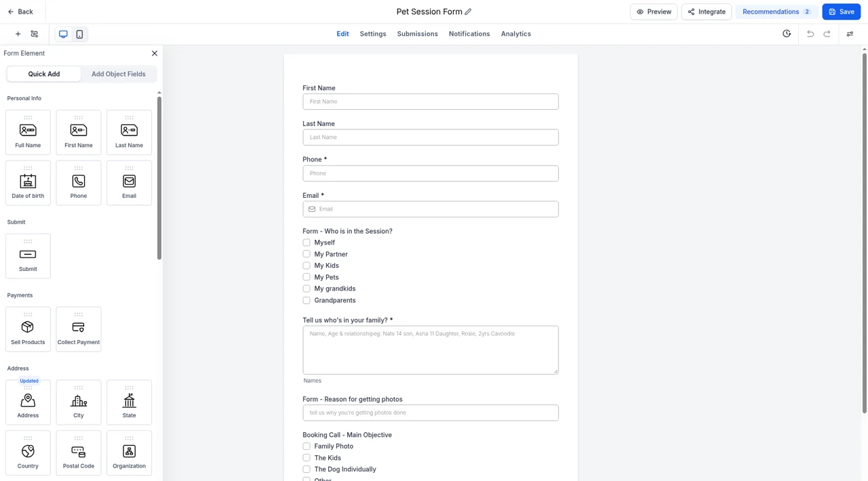Viewport: 868px width, 481px height.
Task: Check the My Partner checkbox
Action: (x=307, y=254)
